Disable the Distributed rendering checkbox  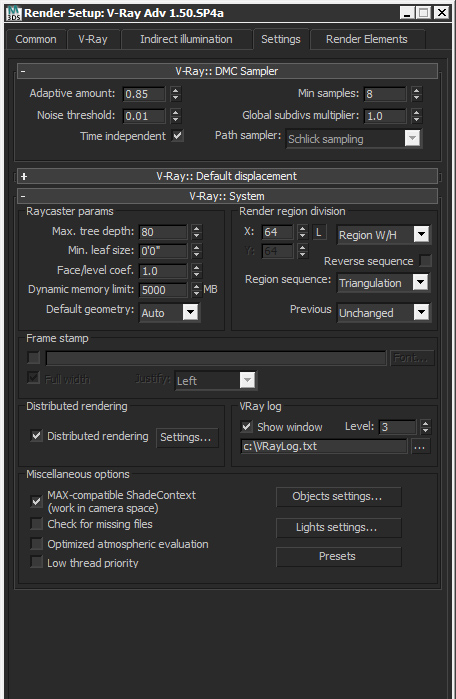click(x=36, y=436)
